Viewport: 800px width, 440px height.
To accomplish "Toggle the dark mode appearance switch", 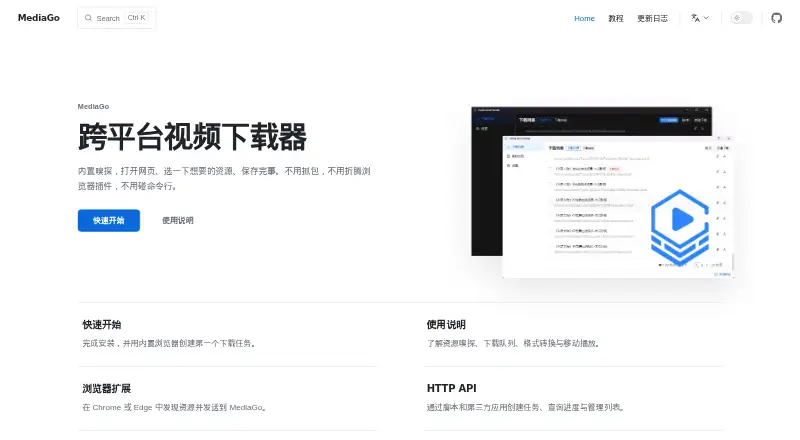I will click(741, 18).
